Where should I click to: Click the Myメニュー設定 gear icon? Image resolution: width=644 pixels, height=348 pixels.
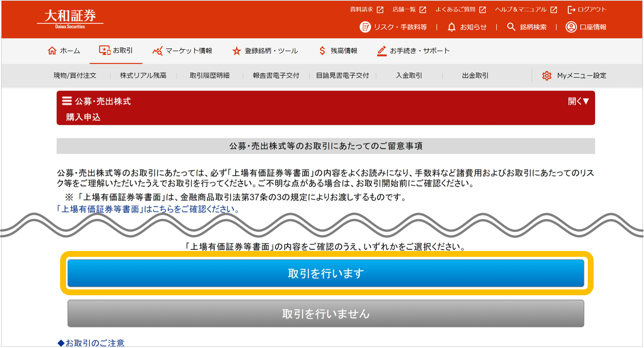[x=547, y=76]
